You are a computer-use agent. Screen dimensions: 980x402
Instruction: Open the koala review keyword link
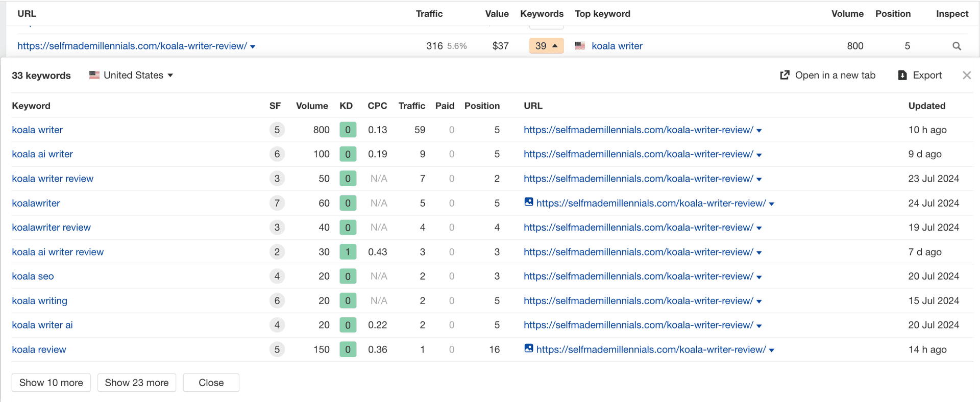click(39, 349)
